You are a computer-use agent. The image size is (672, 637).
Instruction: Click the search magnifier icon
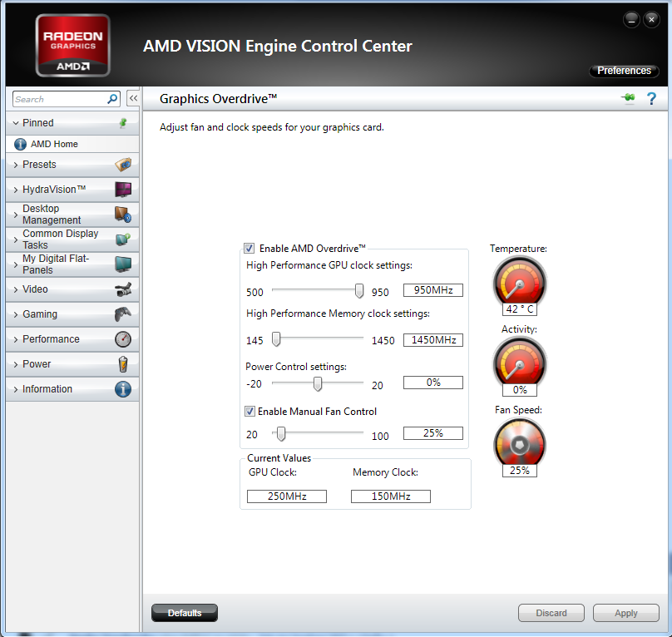(x=112, y=99)
